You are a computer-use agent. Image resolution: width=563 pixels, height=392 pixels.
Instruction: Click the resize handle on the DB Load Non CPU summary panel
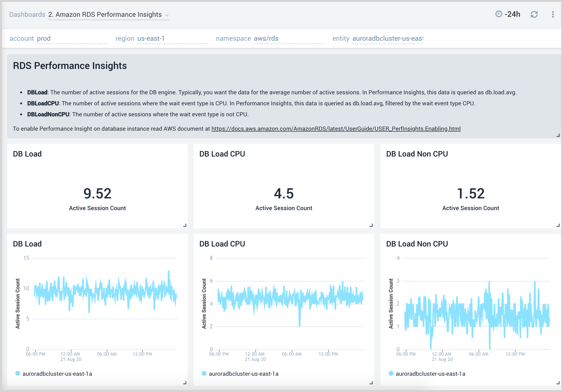pyautogui.click(x=558, y=225)
